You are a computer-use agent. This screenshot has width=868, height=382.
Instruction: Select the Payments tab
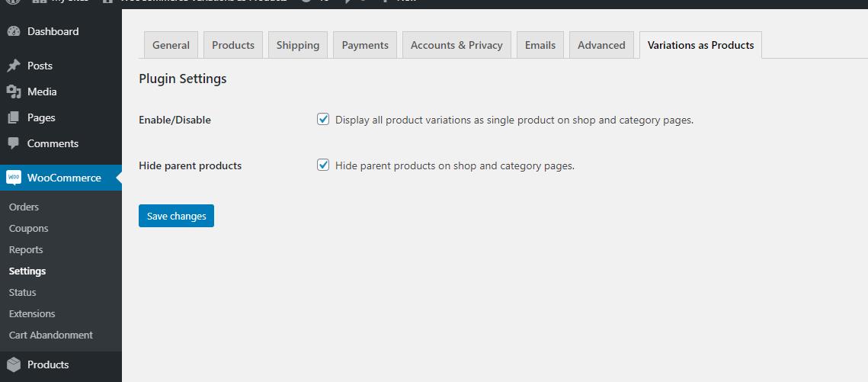(365, 46)
